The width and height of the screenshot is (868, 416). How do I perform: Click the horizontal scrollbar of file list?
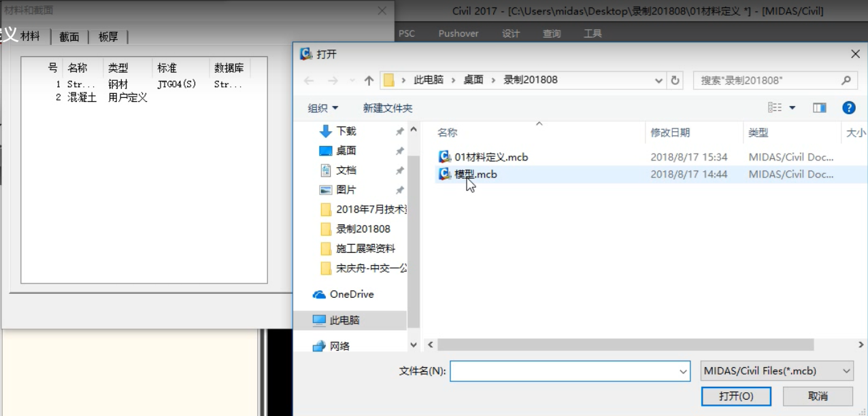click(x=625, y=345)
